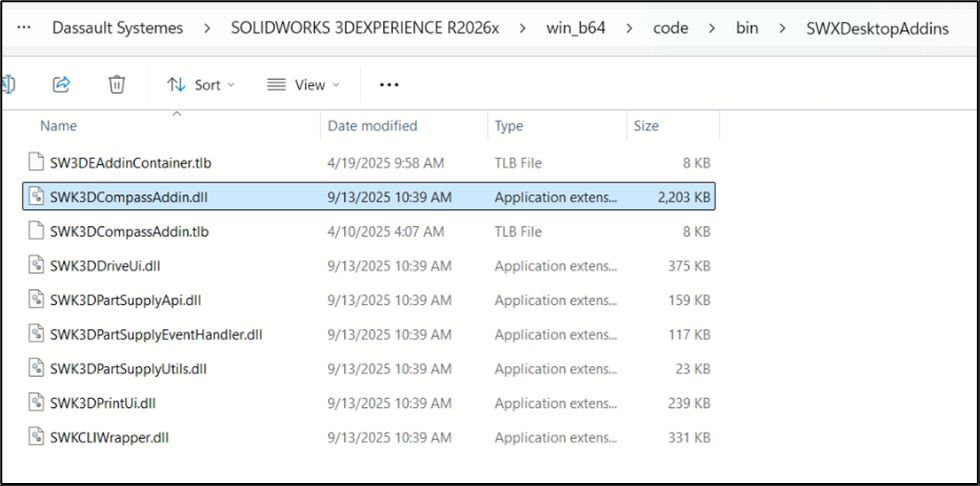Expand chevron after win_b64 breadcrumb

pyautogui.click(x=629, y=28)
